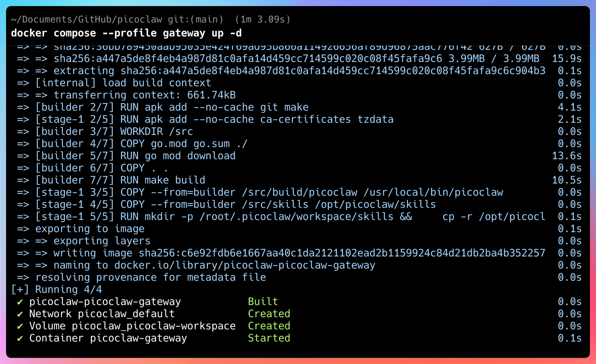
Task: Click the arrow before resolving provenance line
Action: click(x=23, y=277)
